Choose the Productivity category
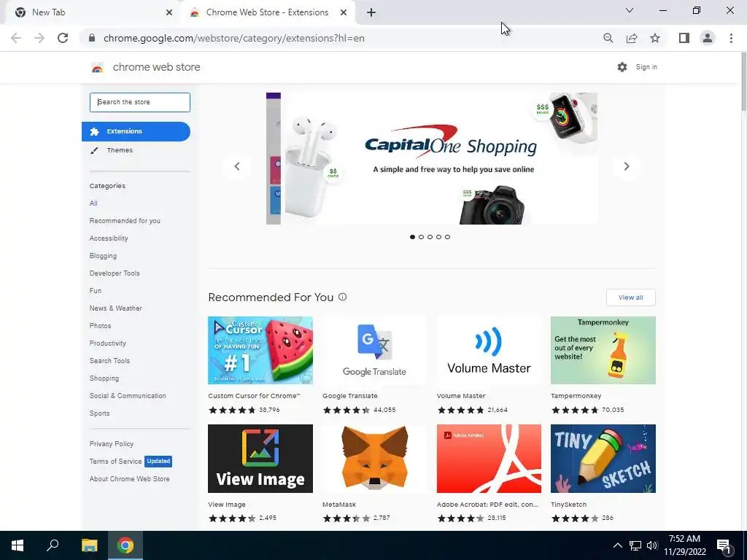The width and height of the screenshot is (747, 560). coord(108,343)
